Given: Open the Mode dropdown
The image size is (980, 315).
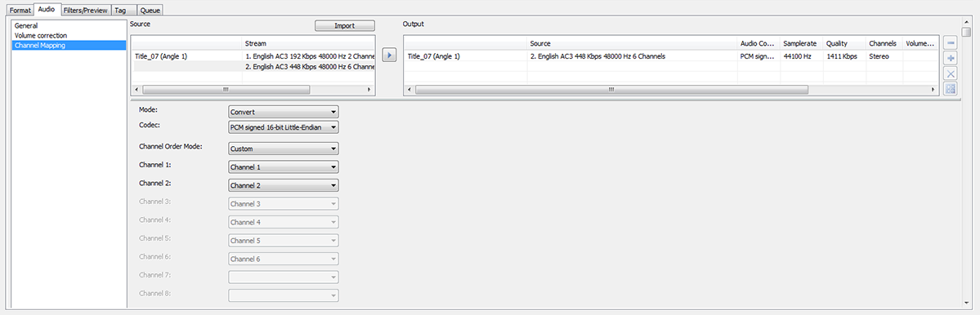Looking at the screenshot, I should (x=284, y=113).
